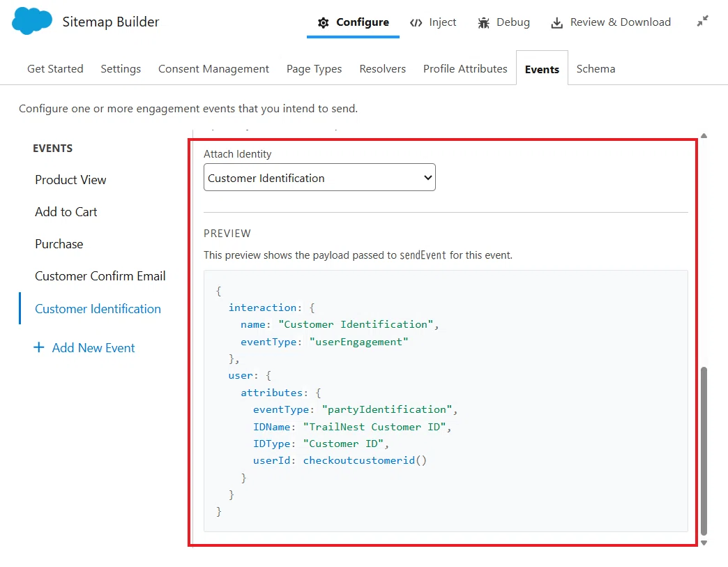This screenshot has height=567, width=728.
Task: Click the "PREVIEW" section heading
Action: (x=227, y=234)
